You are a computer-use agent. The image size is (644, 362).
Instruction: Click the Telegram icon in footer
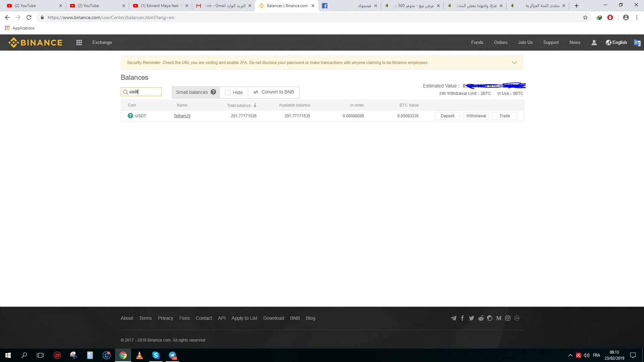pos(453,318)
